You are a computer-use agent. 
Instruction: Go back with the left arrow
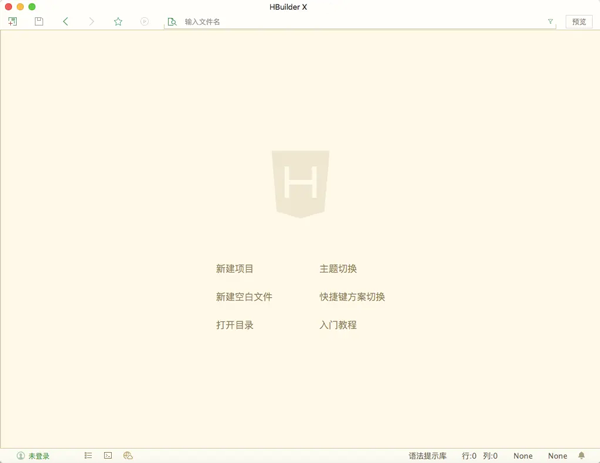[65, 21]
